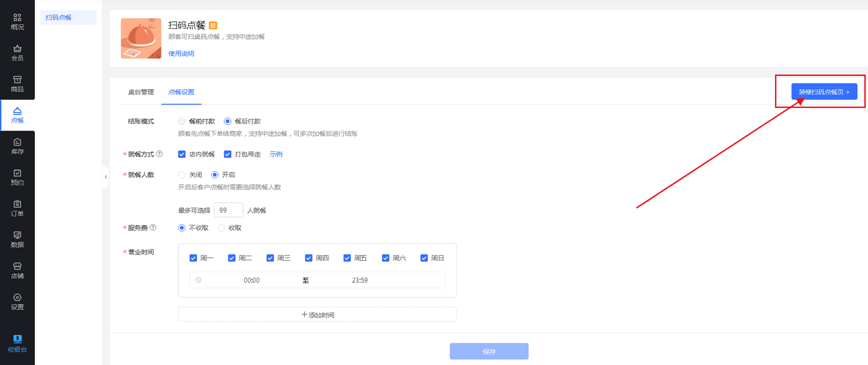868x365 pixels.
Task: Open the 概况 overview sidebar icon
Action: point(17,22)
